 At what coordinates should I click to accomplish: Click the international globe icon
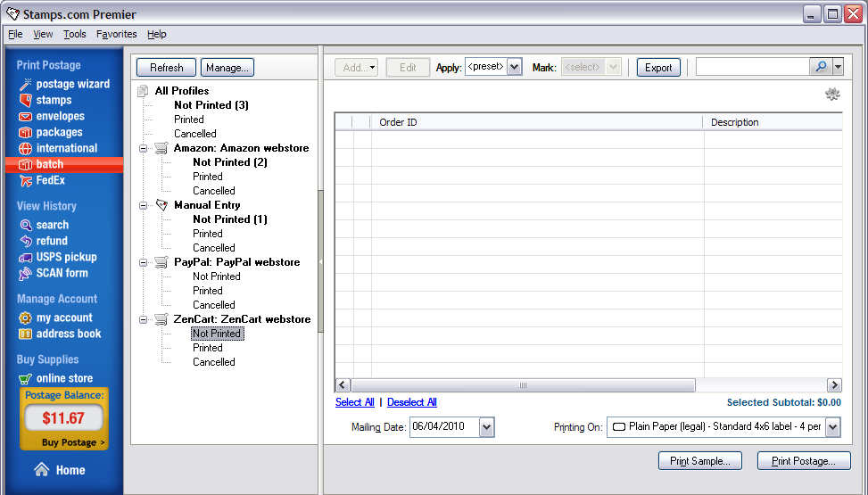[x=26, y=148]
